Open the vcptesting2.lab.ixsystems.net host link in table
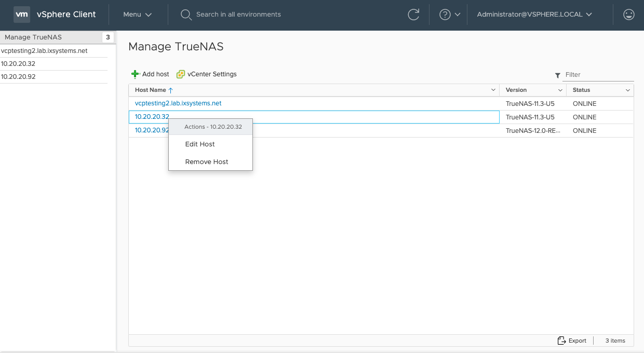 pyautogui.click(x=178, y=103)
